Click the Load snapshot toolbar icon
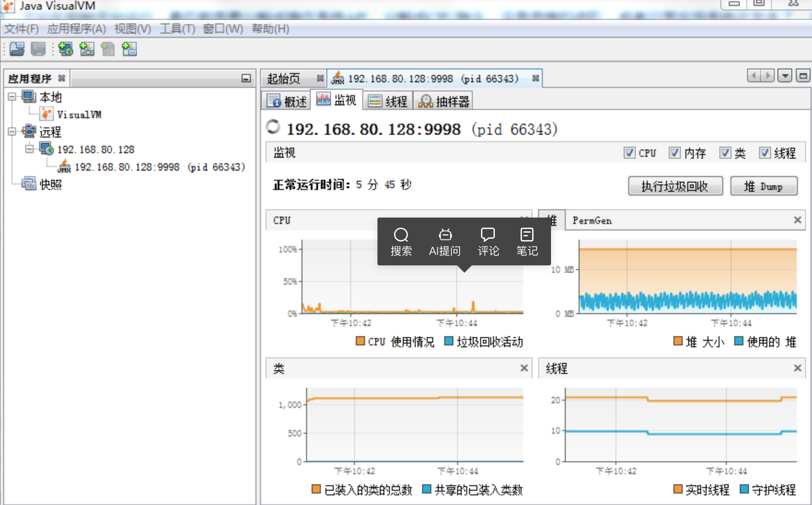This screenshot has width=812, height=505. [17, 49]
